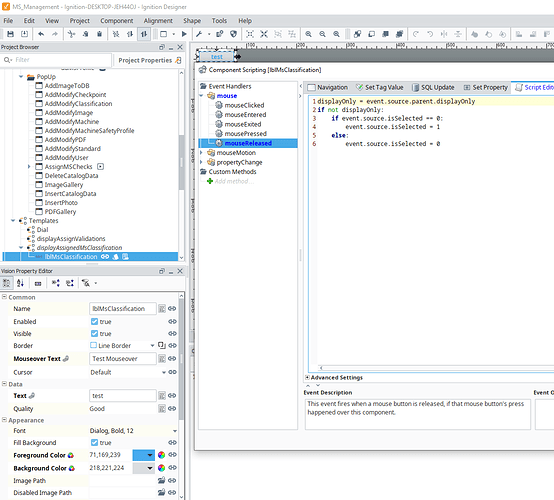Viewport: 554px width, 500px height.
Task: Click the Text property input field
Action: click(122, 395)
